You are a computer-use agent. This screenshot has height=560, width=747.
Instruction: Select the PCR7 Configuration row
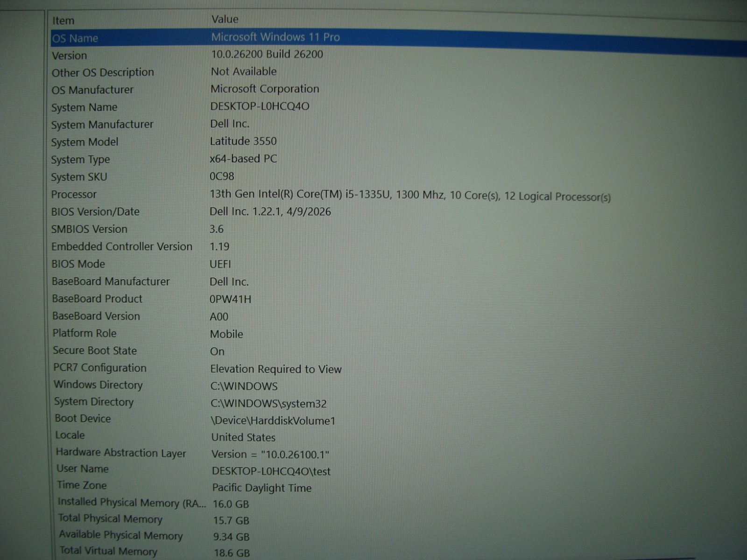100,368
